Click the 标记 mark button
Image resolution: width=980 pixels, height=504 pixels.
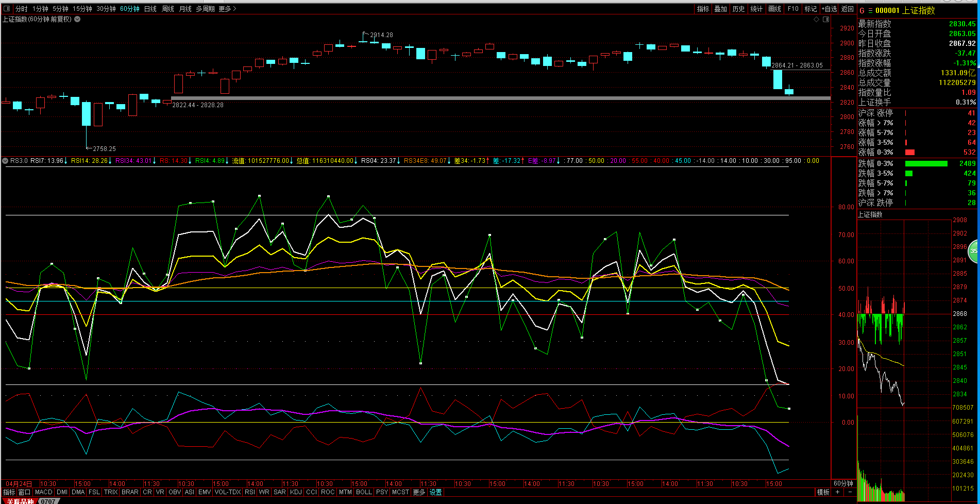[x=811, y=9]
